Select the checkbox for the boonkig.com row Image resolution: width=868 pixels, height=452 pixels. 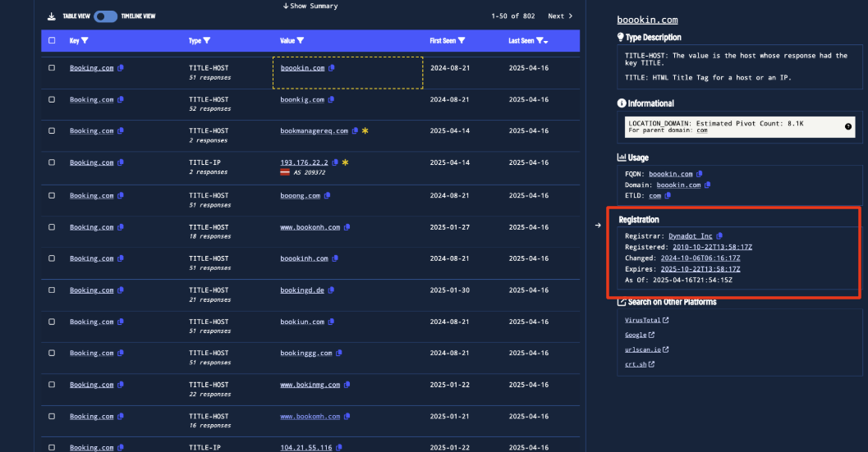(x=52, y=99)
